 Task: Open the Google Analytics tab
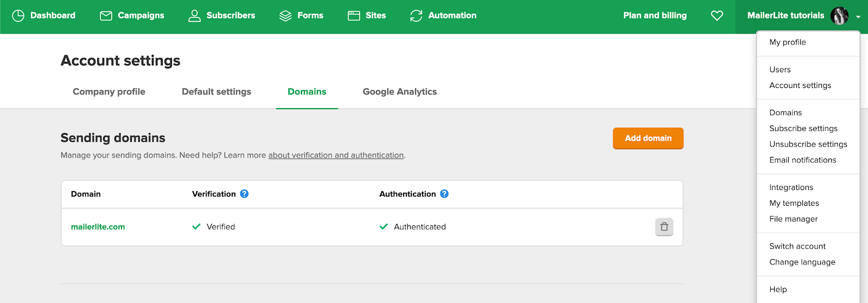point(400,92)
